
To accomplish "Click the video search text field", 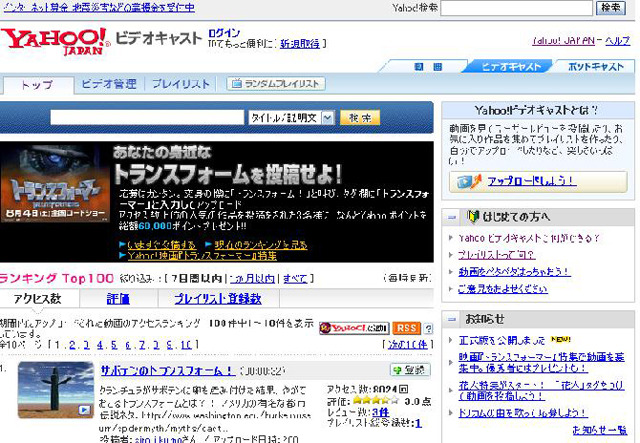I will (x=147, y=118).
